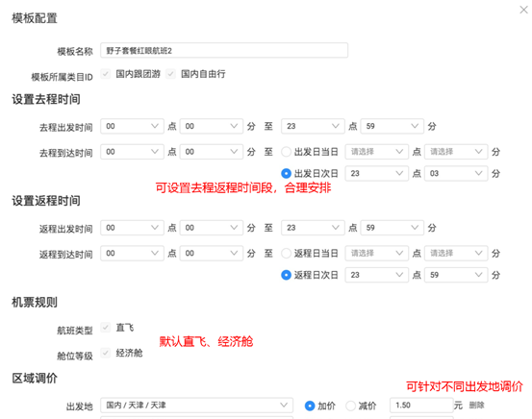Open 返程到达时间 start minute dropdown
The width and height of the screenshot is (532, 419).
[x=212, y=253]
